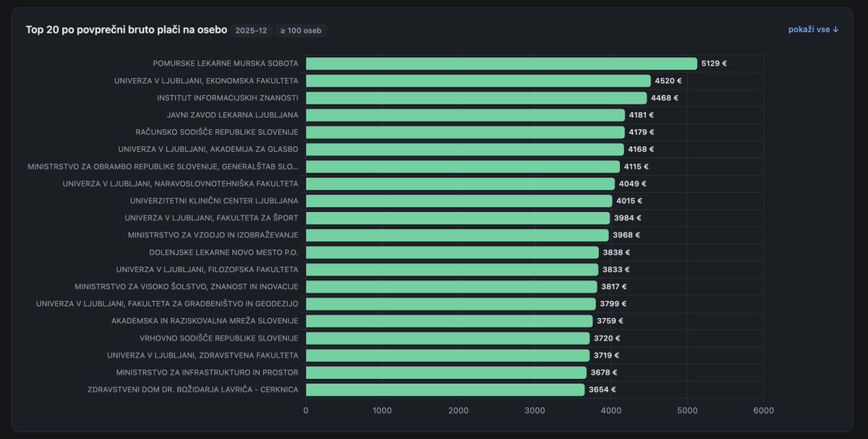Click the Zdravstvena Fakulteta bar
This screenshot has height=439, width=868.
pyautogui.click(x=448, y=355)
